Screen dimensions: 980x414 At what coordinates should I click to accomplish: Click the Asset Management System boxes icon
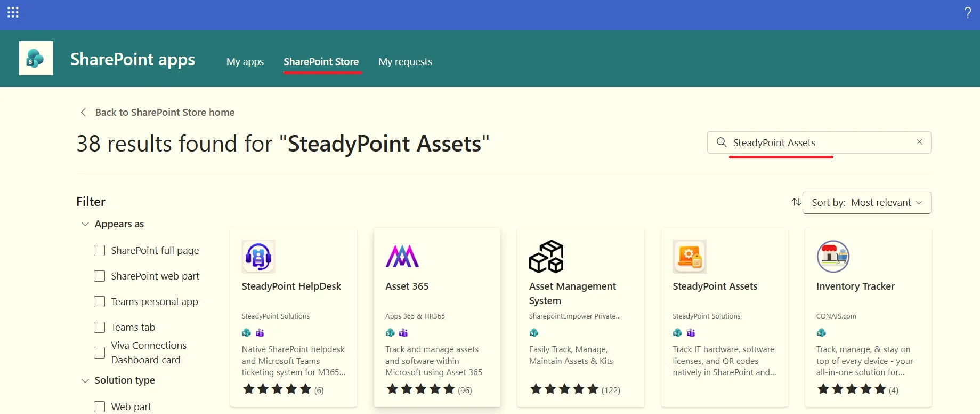pos(546,257)
